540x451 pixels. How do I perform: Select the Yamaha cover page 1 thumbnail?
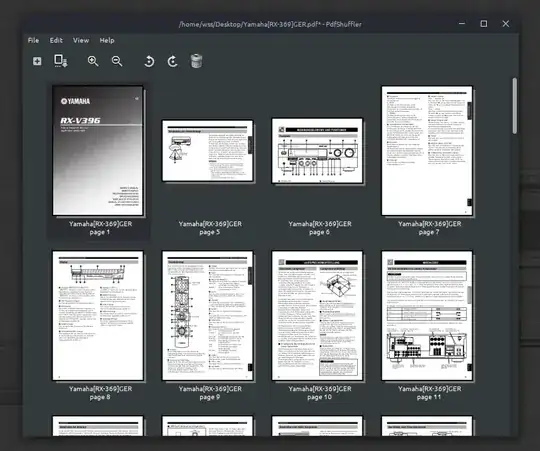point(98,151)
